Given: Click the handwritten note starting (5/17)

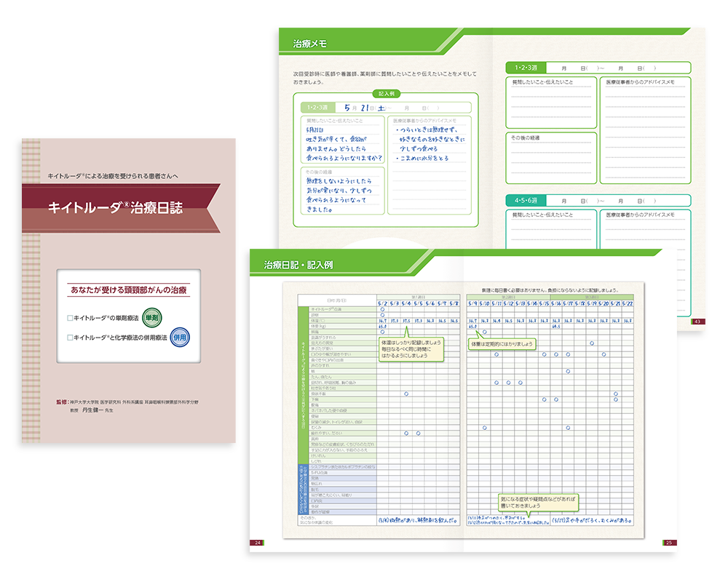Looking at the screenshot, I should click(x=592, y=520).
